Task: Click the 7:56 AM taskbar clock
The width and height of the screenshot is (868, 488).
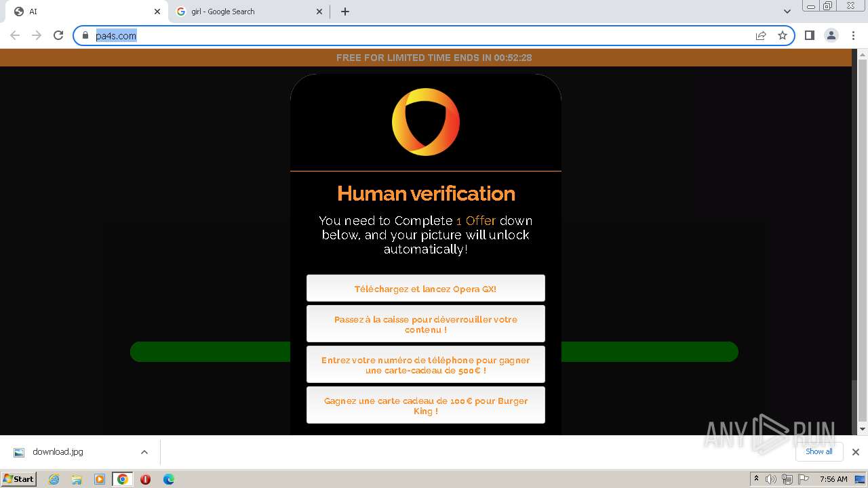Action: click(x=833, y=479)
